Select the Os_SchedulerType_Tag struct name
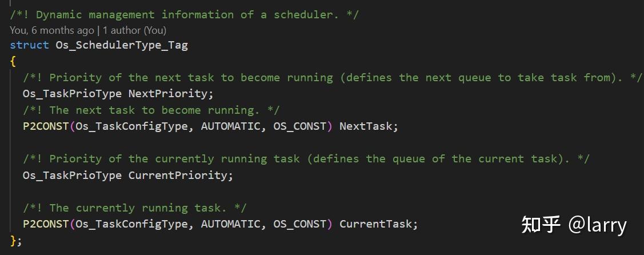Screen dimensions: 644x255 121,45
